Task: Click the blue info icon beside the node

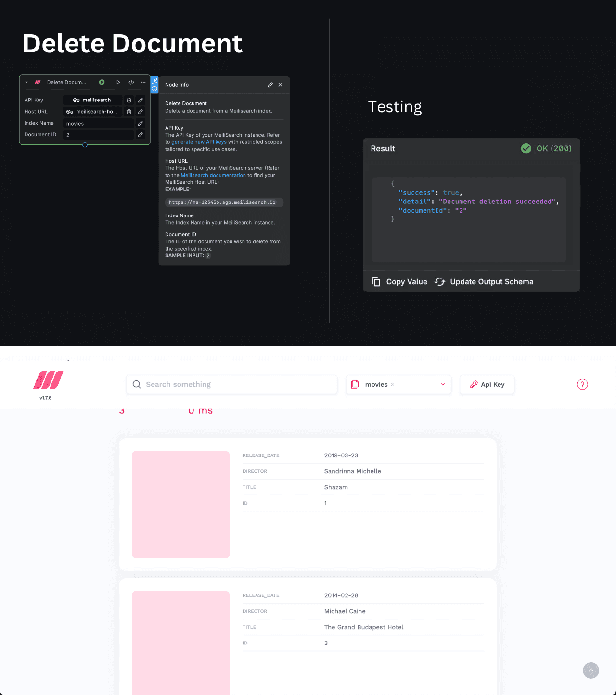Action: pyautogui.click(x=154, y=89)
